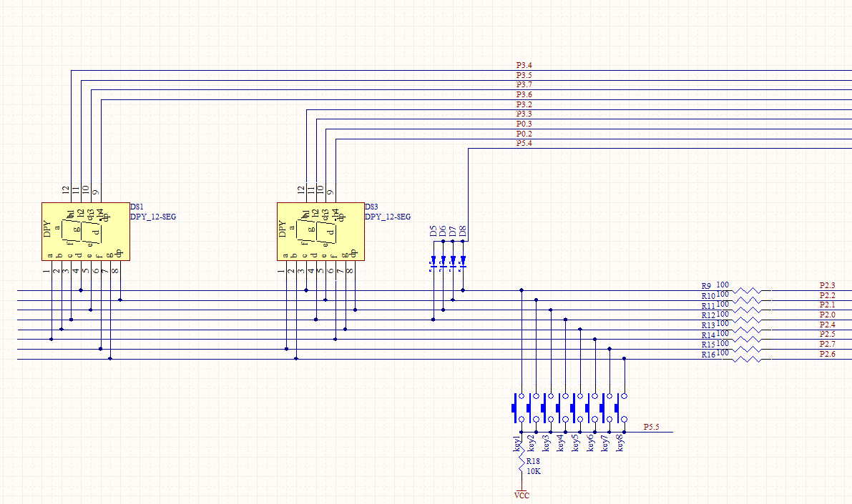852x504 pixels.
Task: Select the R11 resistor zigzag symbol
Action: (748, 310)
